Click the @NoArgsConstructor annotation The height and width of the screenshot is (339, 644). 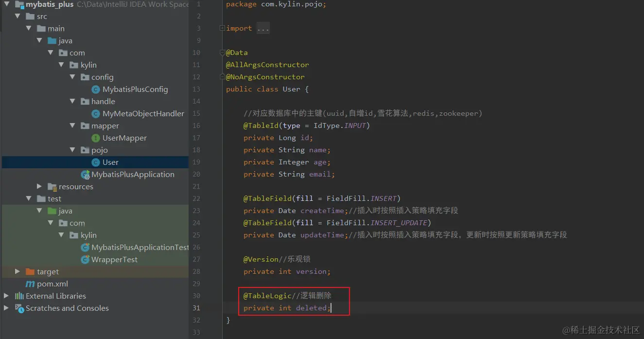[x=265, y=77]
